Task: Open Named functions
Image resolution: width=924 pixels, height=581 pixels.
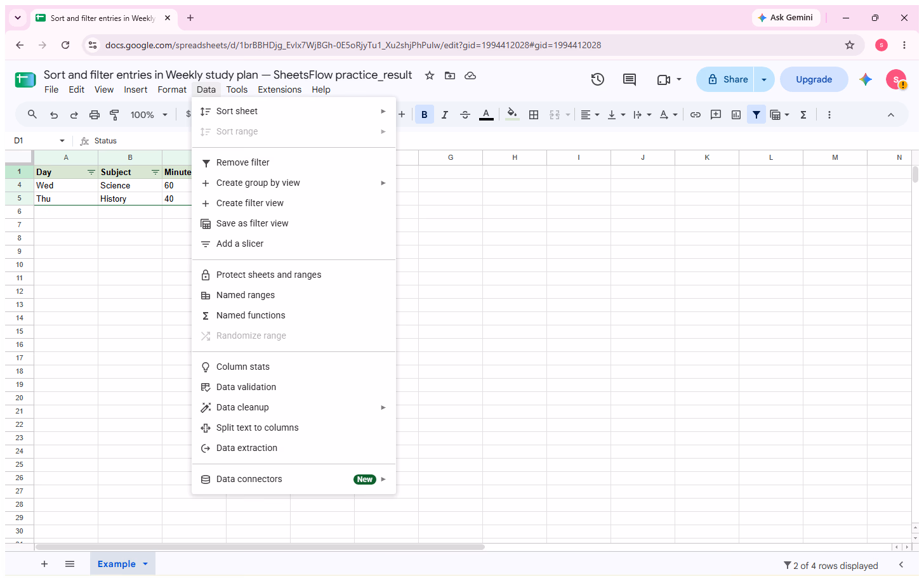Action: click(293, 315)
